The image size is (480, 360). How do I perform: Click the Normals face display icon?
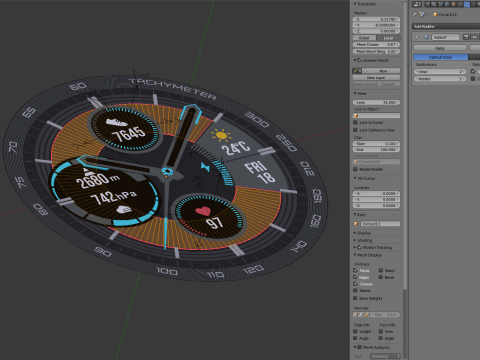[366, 315]
